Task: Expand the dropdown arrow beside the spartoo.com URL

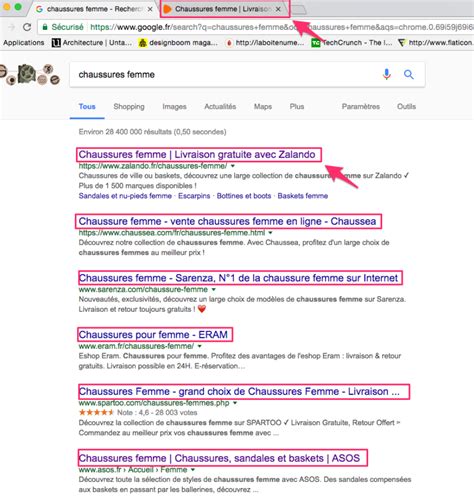Action: [x=235, y=403]
